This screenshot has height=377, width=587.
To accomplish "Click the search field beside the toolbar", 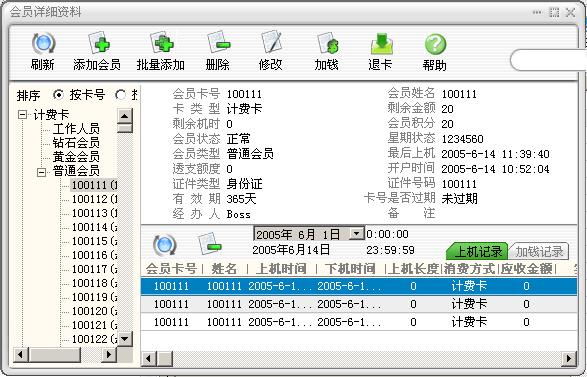I will tap(548, 60).
